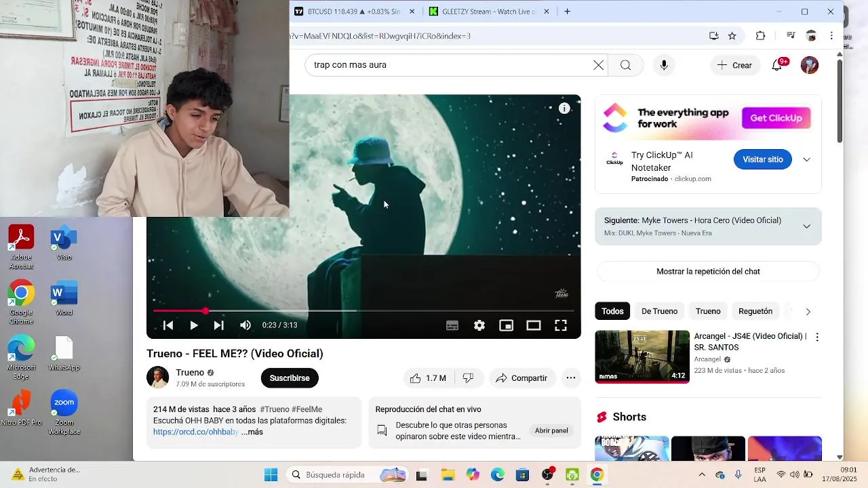Click install/cast page icon in address bar

(713, 36)
